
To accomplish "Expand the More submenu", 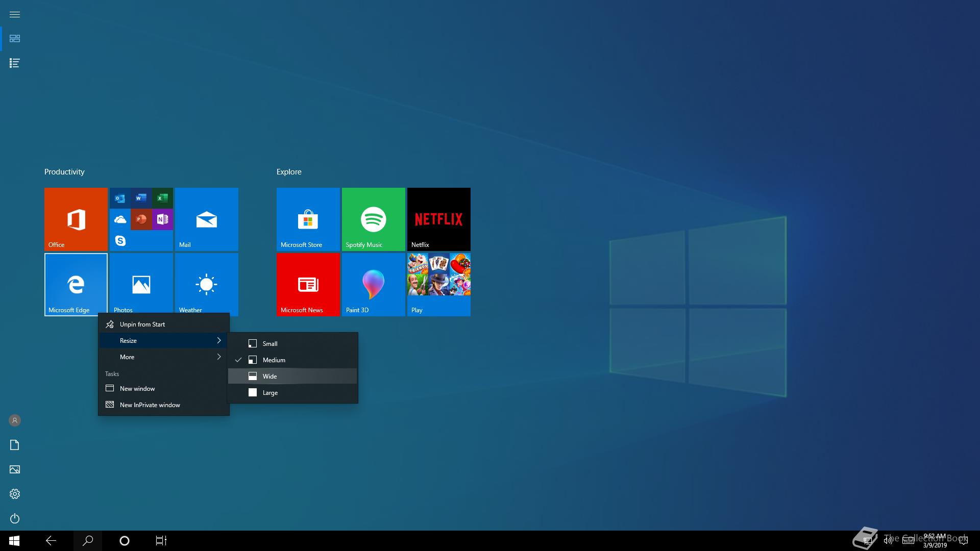I will pos(164,357).
